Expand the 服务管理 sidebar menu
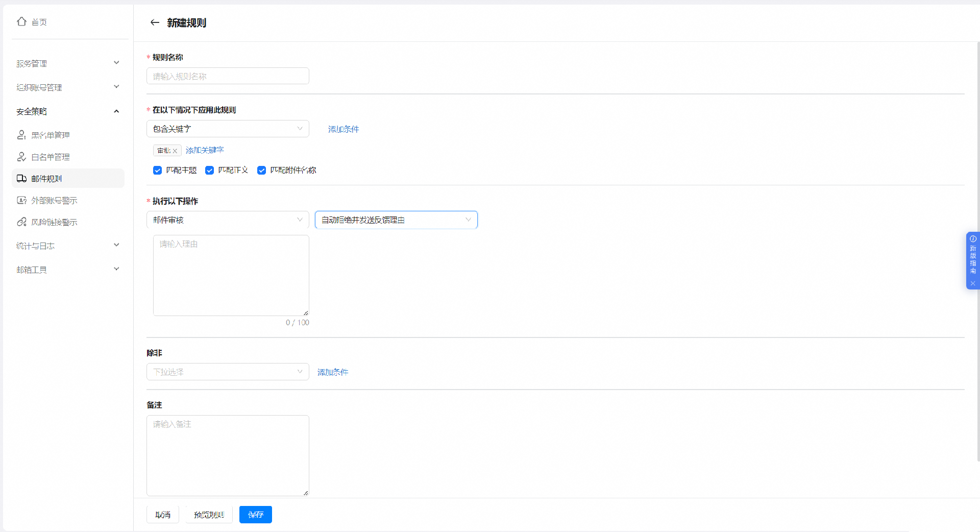The image size is (980, 532). pyautogui.click(x=68, y=63)
